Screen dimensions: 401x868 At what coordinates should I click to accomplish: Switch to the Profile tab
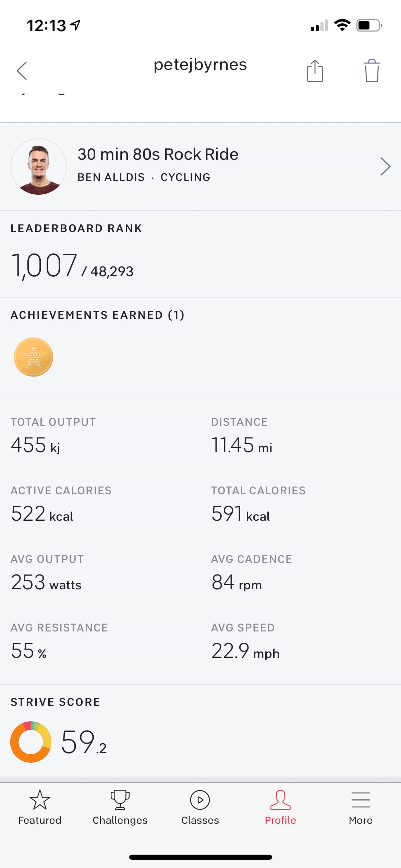click(x=280, y=807)
